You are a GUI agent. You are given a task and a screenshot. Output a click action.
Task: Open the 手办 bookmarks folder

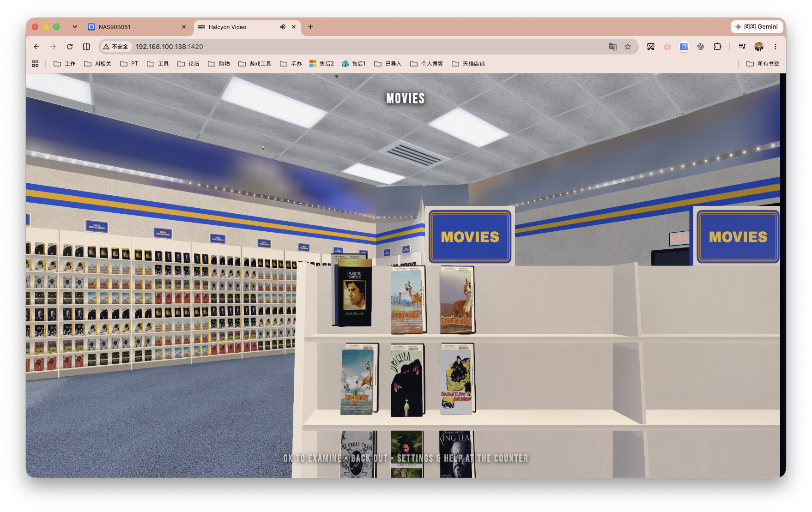point(291,64)
